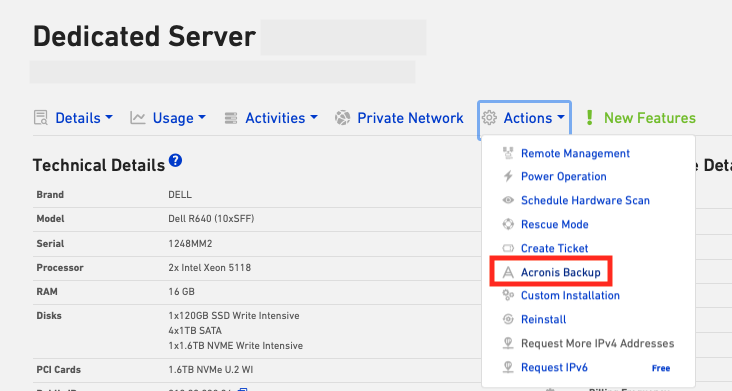Click the Brand value DELL

(x=180, y=195)
